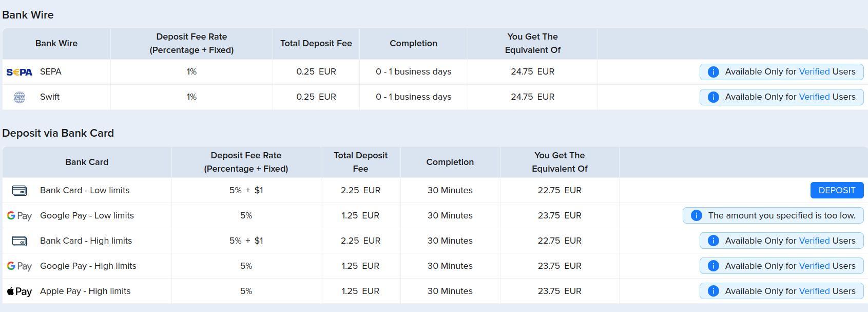Click the amount too low notice

click(x=773, y=216)
